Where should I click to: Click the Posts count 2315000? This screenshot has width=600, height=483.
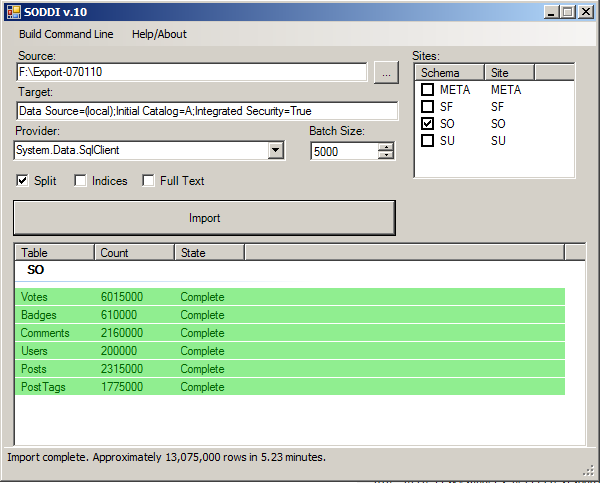(122, 369)
